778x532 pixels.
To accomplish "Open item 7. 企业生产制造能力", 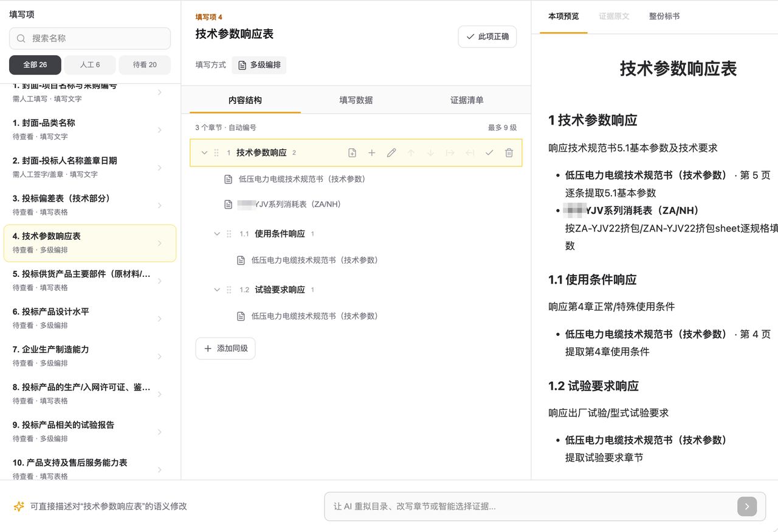I will (x=90, y=356).
